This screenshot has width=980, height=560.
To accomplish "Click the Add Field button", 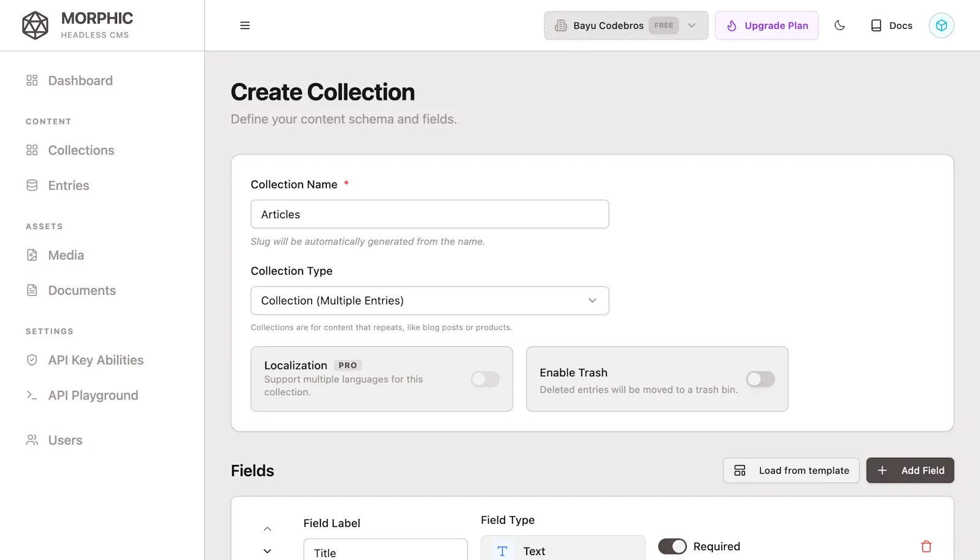I will point(910,470).
